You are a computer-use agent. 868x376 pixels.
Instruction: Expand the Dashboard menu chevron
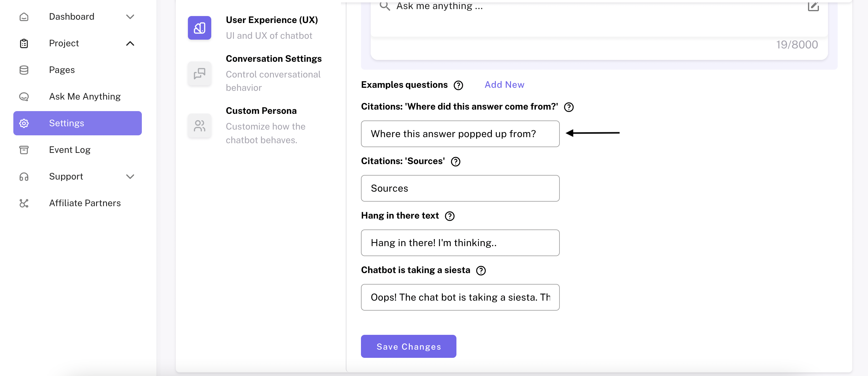tap(130, 16)
